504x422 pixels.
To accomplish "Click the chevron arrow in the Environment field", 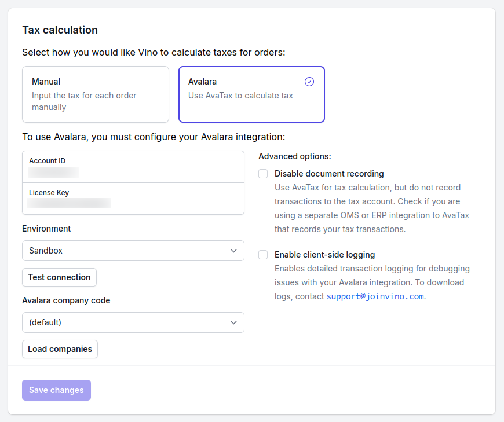I will [233, 251].
